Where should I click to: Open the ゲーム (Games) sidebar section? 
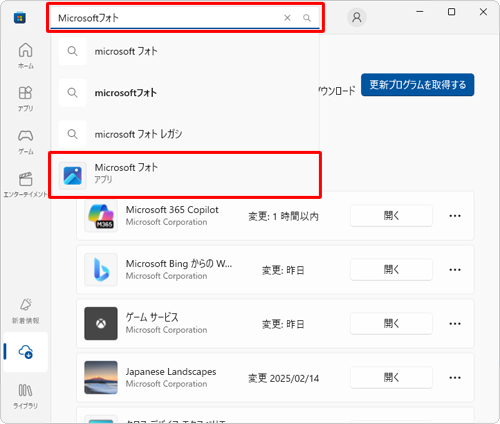tap(26, 142)
